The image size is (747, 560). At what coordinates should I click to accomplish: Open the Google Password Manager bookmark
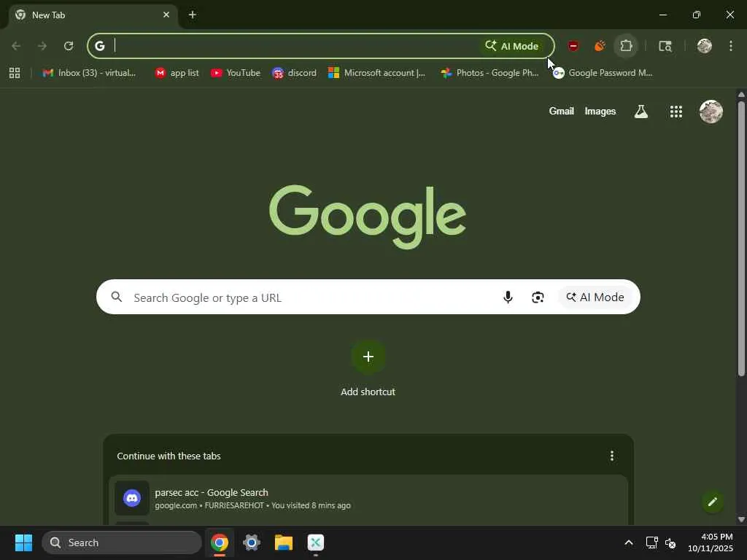coord(603,73)
